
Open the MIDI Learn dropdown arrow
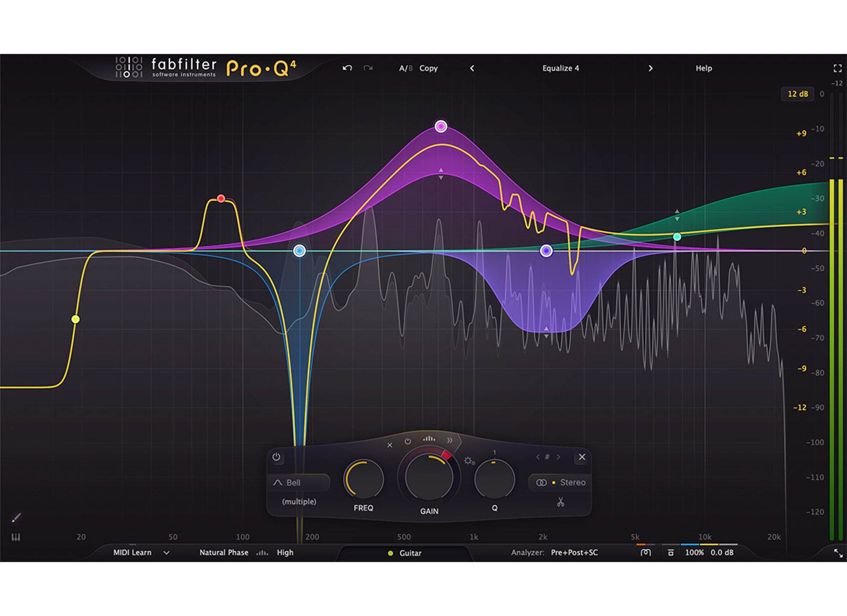[166, 553]
